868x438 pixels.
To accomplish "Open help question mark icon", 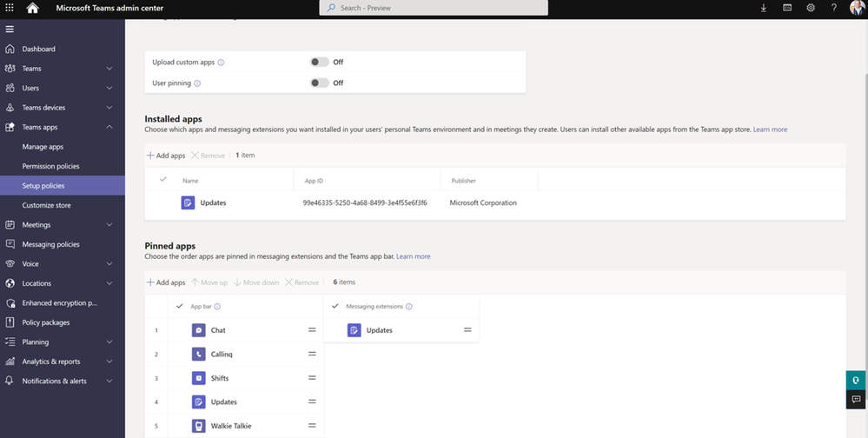I will (x=833, y=8).
